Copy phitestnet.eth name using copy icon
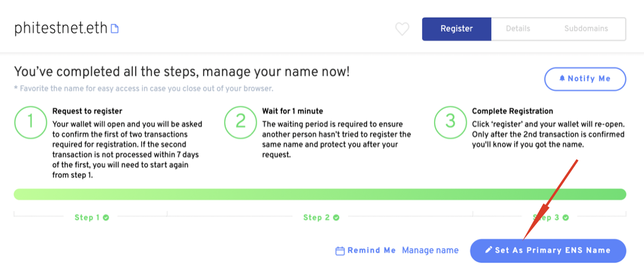 [114, 29]
